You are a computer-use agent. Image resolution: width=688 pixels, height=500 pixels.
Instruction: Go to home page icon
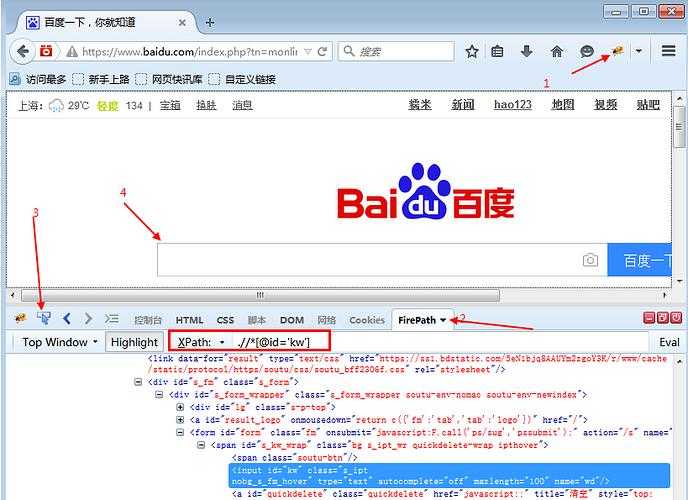pos(557,52)
